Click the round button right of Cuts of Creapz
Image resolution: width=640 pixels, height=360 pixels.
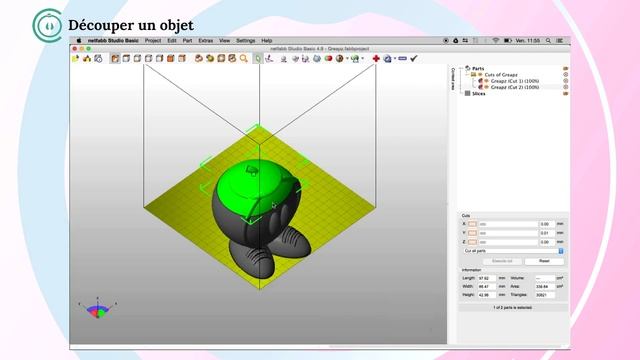click(x=566, y=75)
